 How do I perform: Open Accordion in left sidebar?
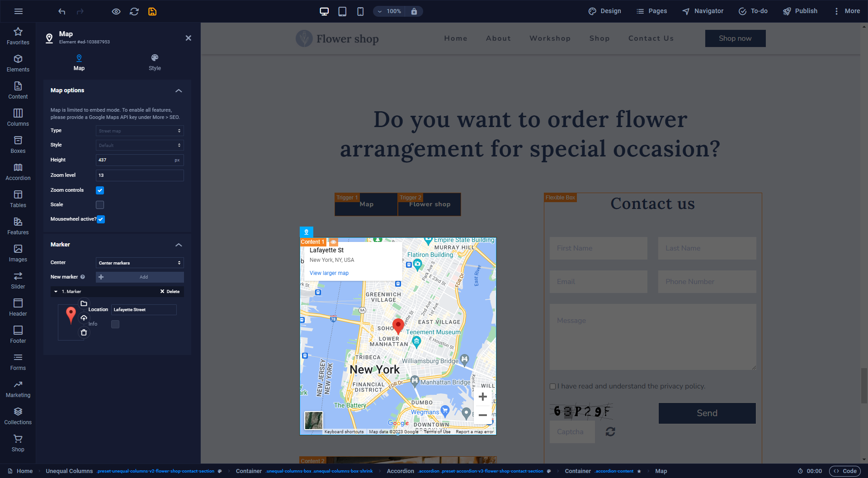[18, 172]
